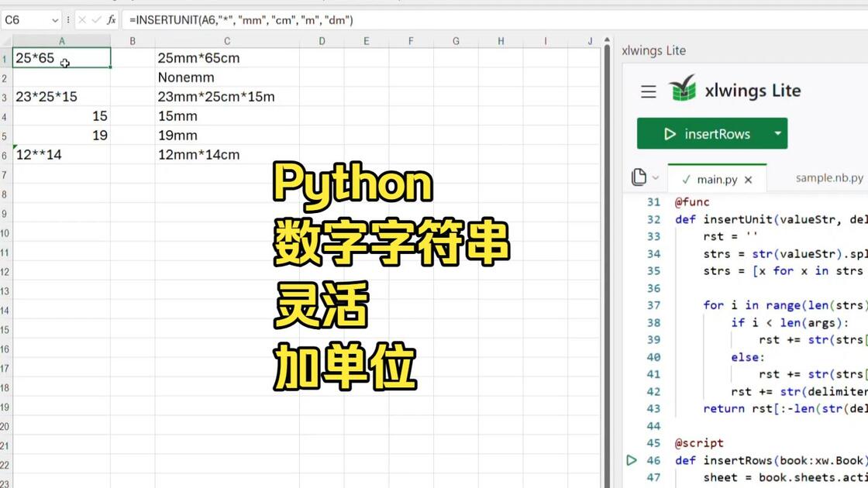Select column C header
Screen dimensions: 868x488
pyautogui.click(x=227, y=41)
